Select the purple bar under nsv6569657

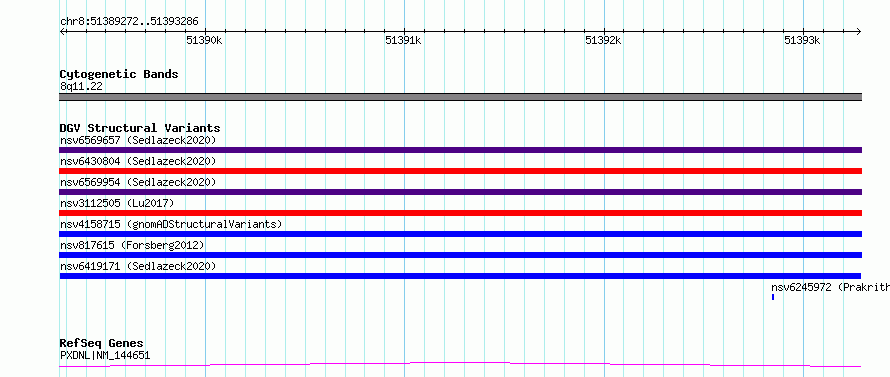(x=461, y=150)
